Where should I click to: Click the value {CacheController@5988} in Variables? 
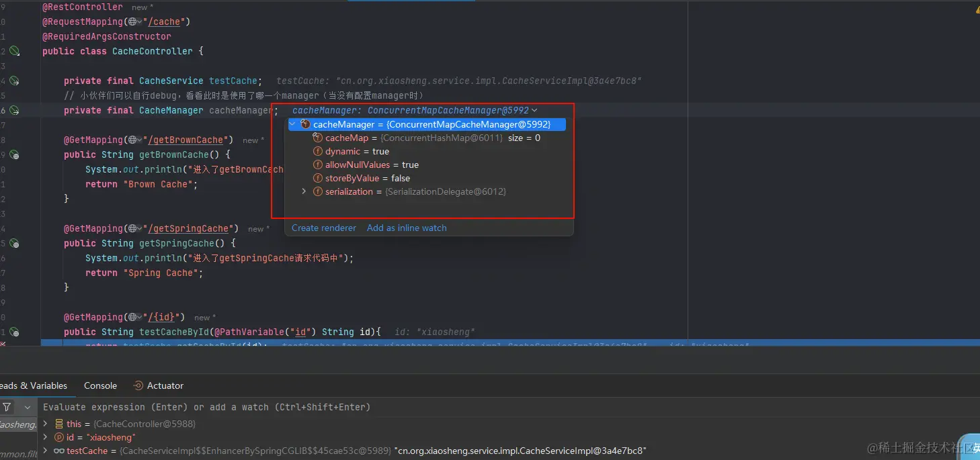(145, 424)
